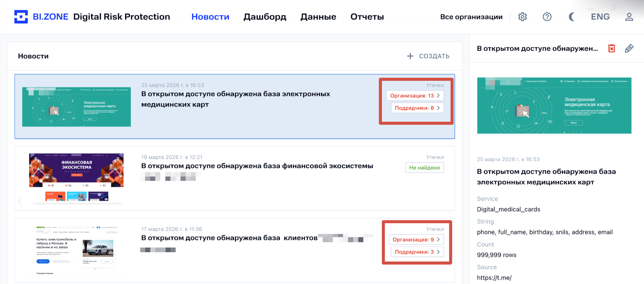Click the large preview image in details panel
This screenshot has height=284, width=644.
coord(554,105)
